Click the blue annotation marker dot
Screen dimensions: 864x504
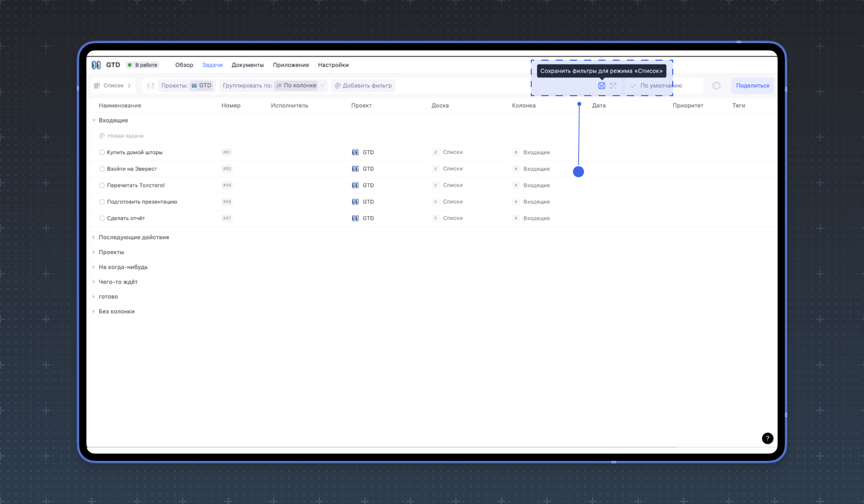pos(579,172)
